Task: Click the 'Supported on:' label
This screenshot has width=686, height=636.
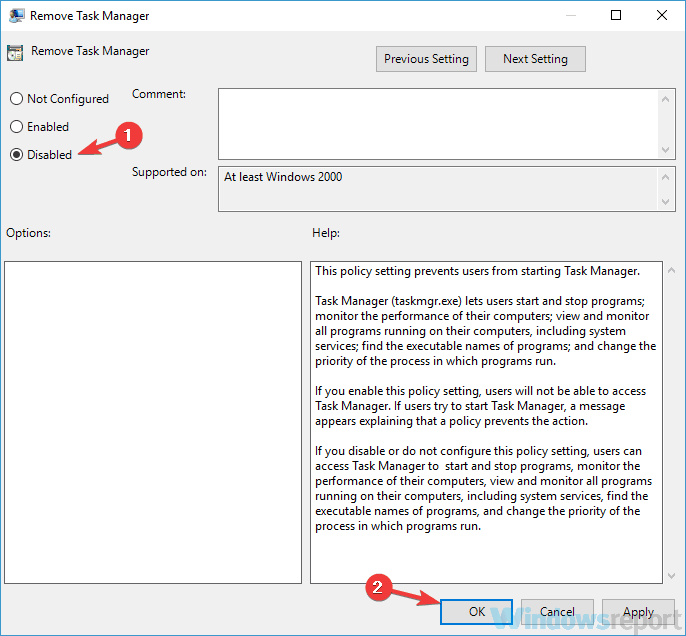Action: point(169,172)
